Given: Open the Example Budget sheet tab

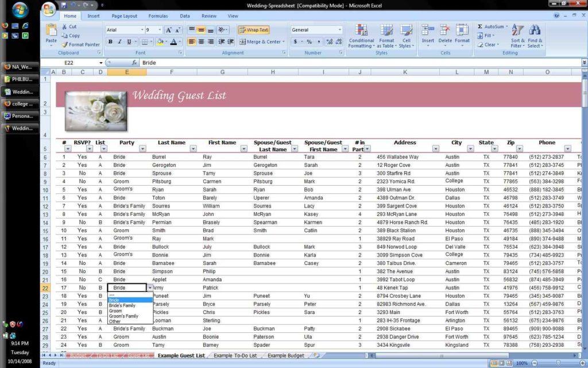Looking at the screenshot, I should (x=285, y=355).
